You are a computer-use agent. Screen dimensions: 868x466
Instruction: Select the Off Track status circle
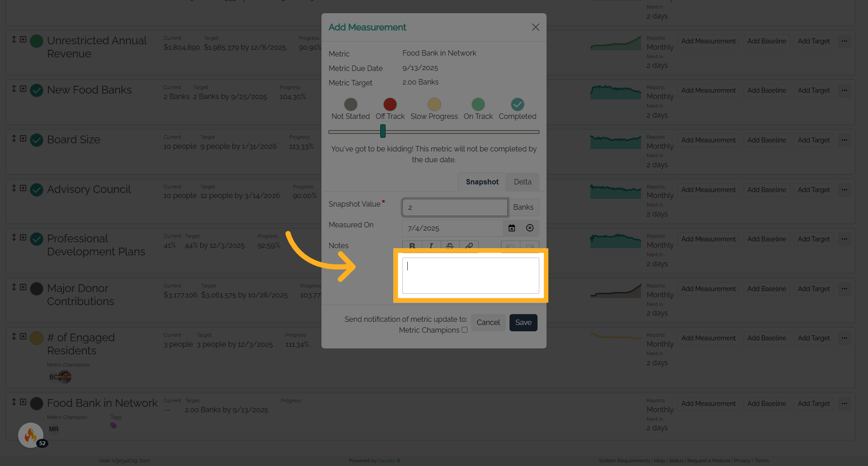point(390,104)
